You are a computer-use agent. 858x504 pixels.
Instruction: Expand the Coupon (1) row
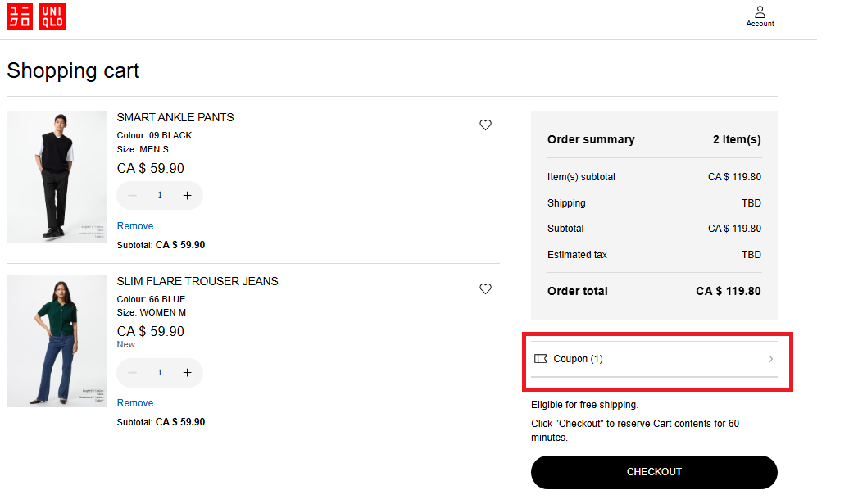[x=654, y=359]
